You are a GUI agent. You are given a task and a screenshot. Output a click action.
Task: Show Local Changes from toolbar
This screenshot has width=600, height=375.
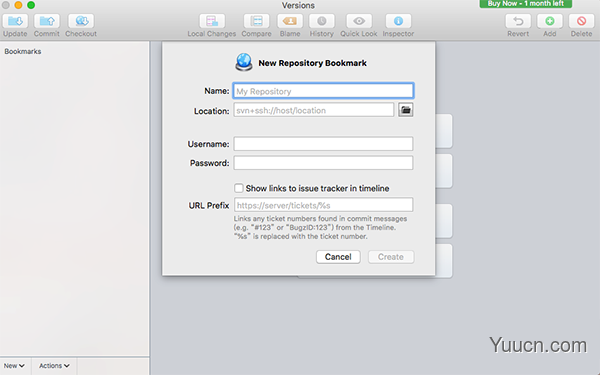[x=212, y=21]
